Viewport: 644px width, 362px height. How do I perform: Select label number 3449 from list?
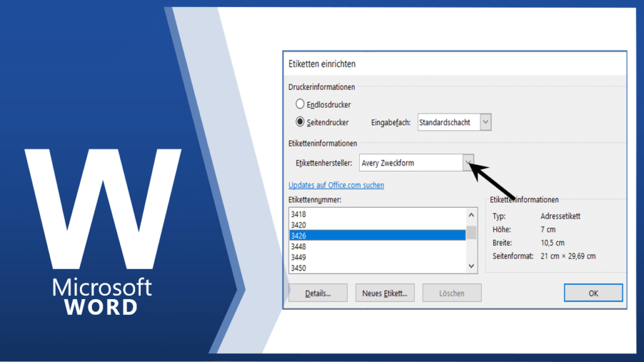377,257
